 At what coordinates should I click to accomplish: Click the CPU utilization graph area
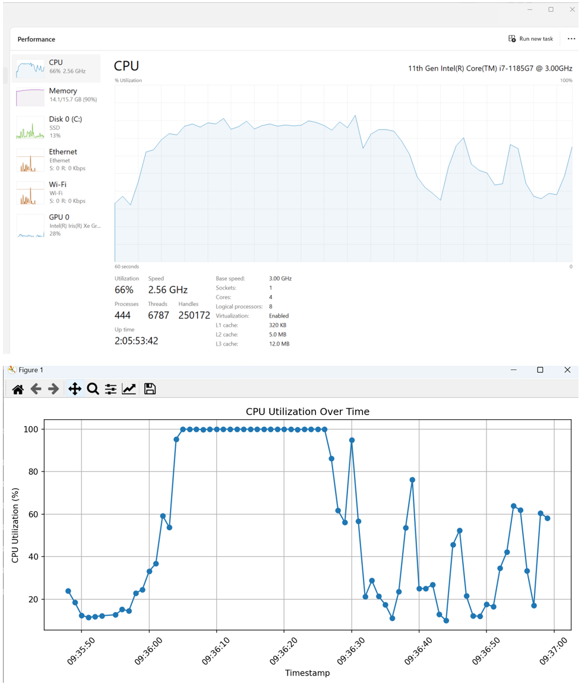(x=343, y=173)
